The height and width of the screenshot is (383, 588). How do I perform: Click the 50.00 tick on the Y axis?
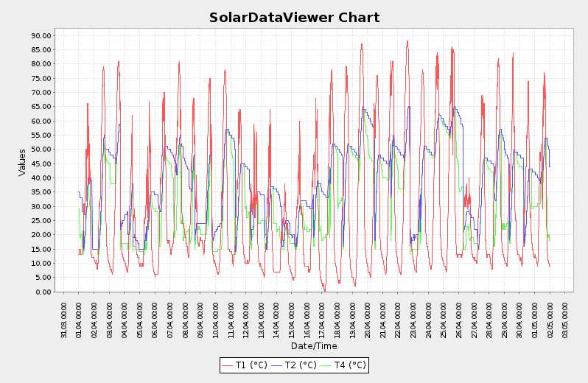pyautogui.click(x=41, y=150)
